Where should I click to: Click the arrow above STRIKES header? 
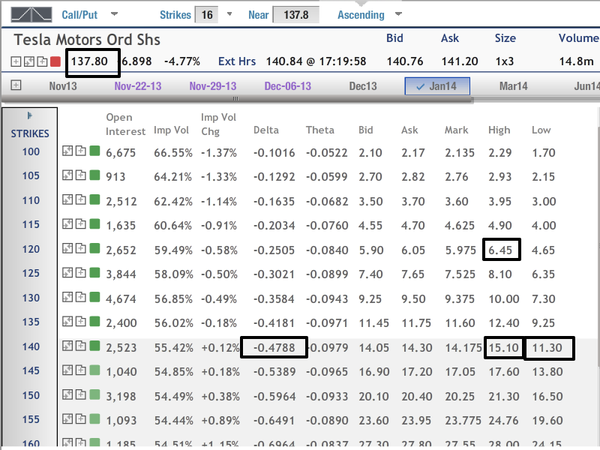pyautogui.click(x=29, y=116)
